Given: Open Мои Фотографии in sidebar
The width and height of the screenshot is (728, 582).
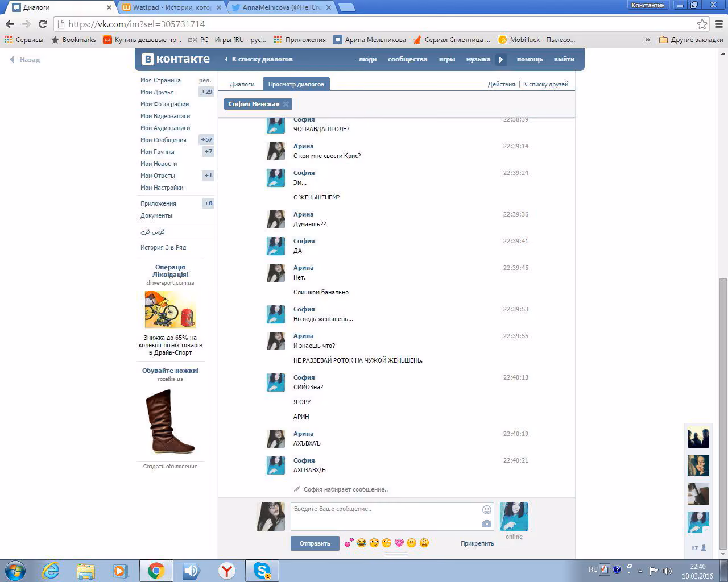Looking at the screenshot, I should point(164,104).
